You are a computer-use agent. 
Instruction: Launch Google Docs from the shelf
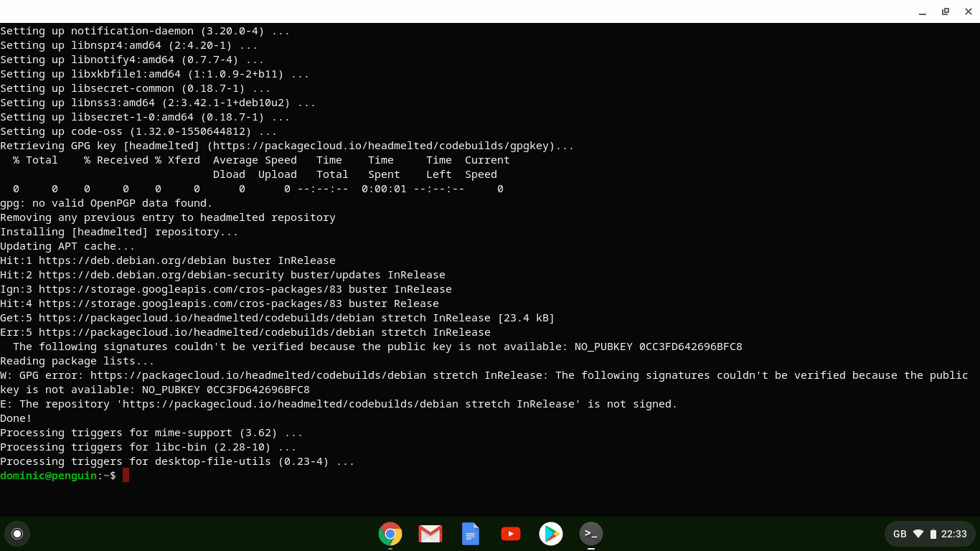[x=470, y=534]
